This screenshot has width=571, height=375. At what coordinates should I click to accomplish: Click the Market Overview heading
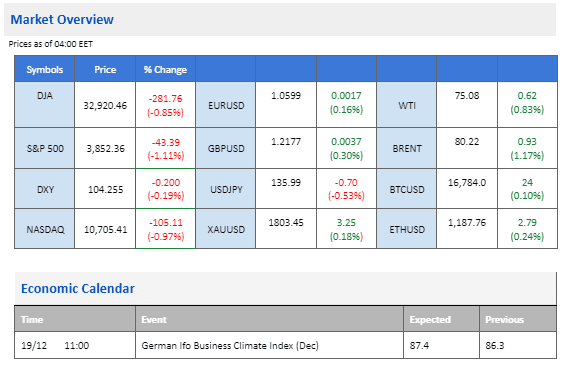point(62,19)
